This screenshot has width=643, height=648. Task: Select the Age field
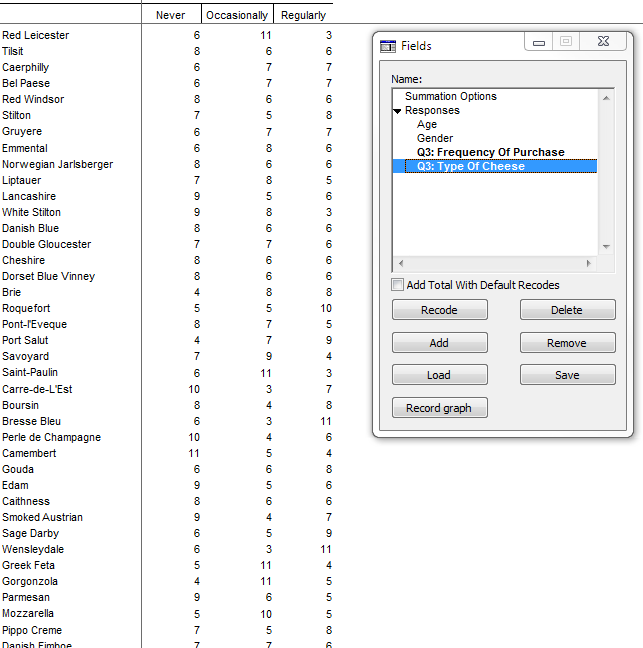tap(427, 125)
